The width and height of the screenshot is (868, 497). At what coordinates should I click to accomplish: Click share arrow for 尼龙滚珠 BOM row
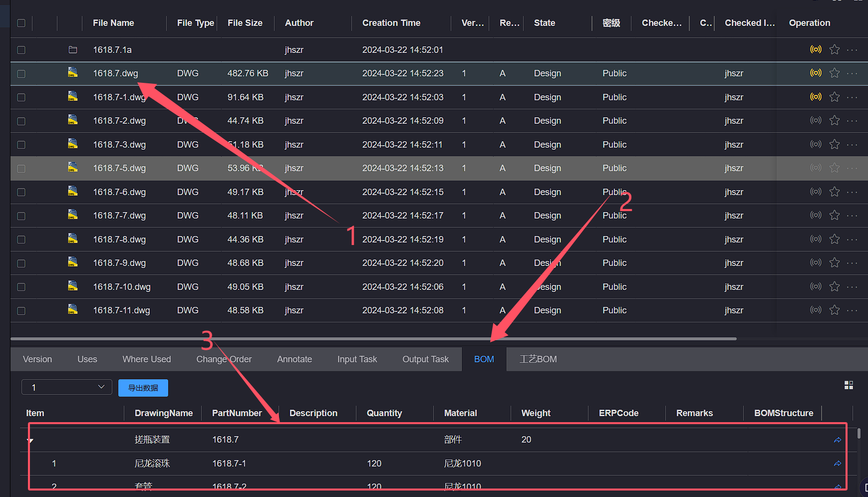point(838,464)
